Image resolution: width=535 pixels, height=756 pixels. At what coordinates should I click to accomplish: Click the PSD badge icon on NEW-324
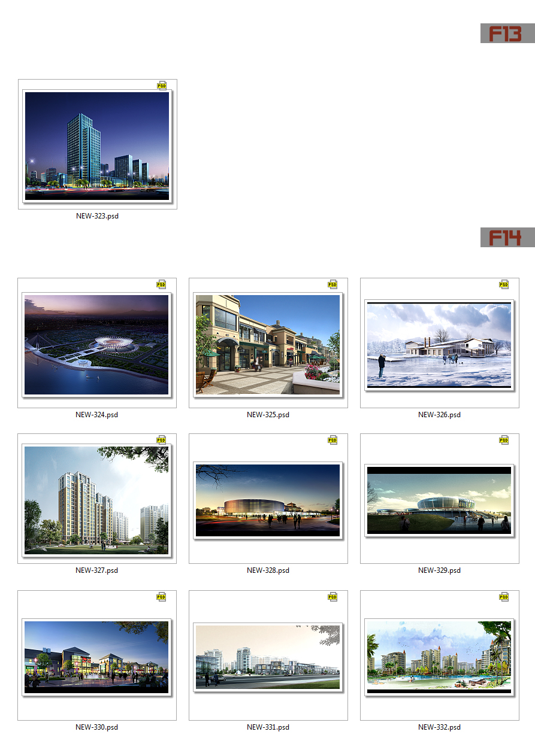(161, 284)
